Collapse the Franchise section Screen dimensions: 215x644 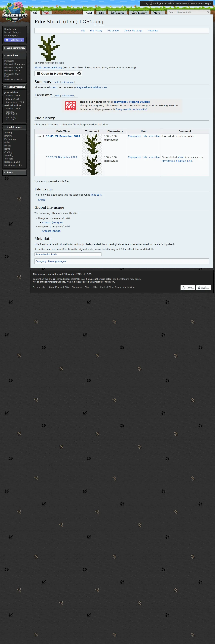pos(15,56)
